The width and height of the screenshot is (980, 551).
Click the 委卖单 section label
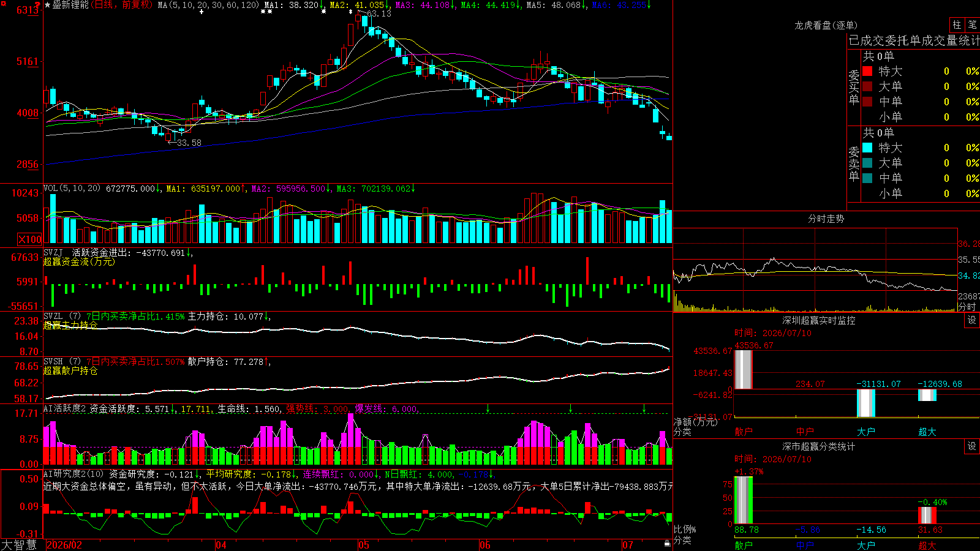[x=854, y=163]
